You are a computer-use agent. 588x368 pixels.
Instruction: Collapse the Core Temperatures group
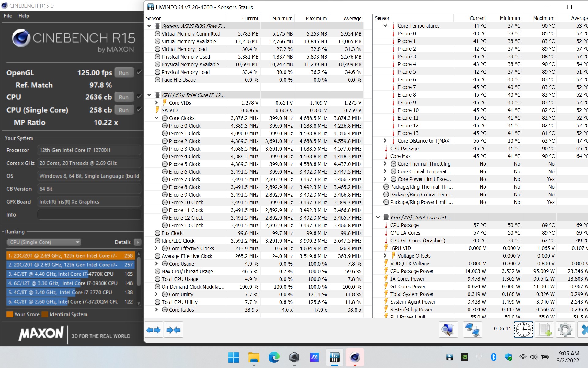click(x=385, y=26)
